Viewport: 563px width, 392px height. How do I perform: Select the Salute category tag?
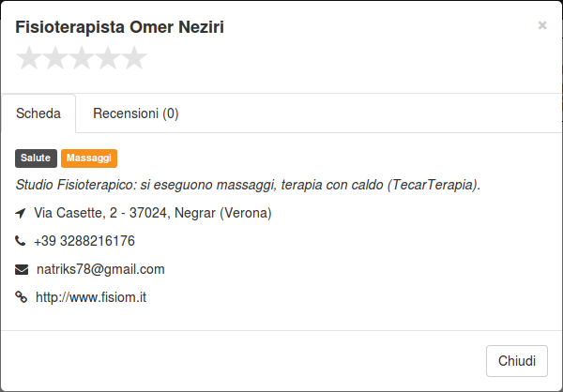pyautogui.click(x=36, y=158)
